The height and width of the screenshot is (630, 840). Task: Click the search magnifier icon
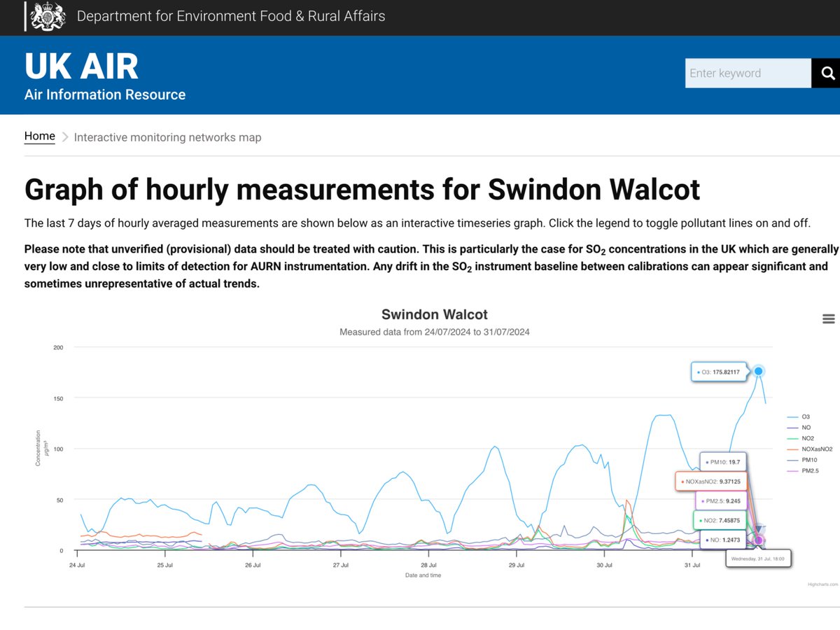pos(827,73)
